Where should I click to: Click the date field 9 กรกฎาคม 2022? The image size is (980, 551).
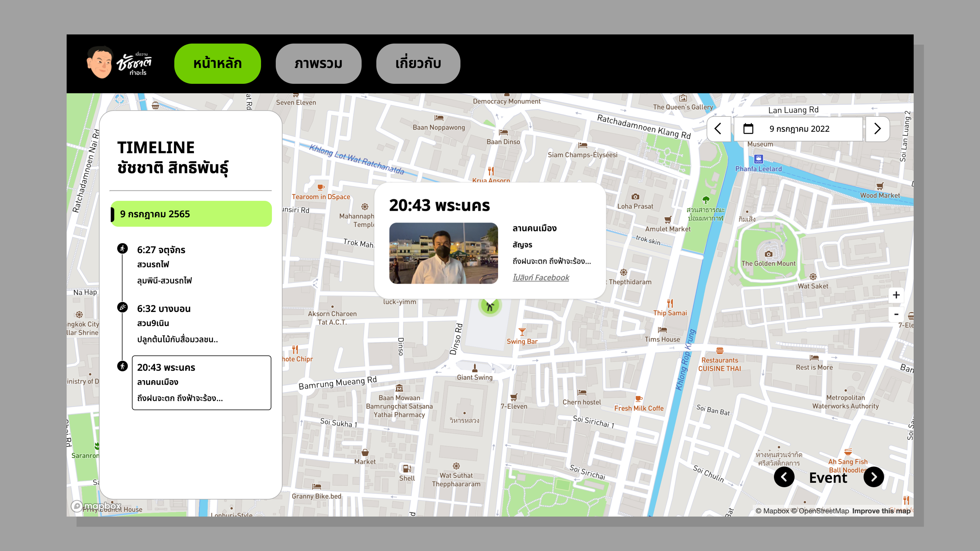click(x=798, y=129)
